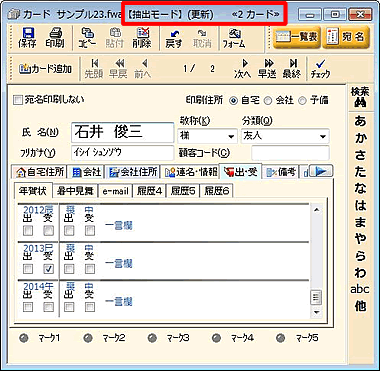380x371 pixels.
Task: Toggle マーク5 indicator
Action: coord(281,338)
